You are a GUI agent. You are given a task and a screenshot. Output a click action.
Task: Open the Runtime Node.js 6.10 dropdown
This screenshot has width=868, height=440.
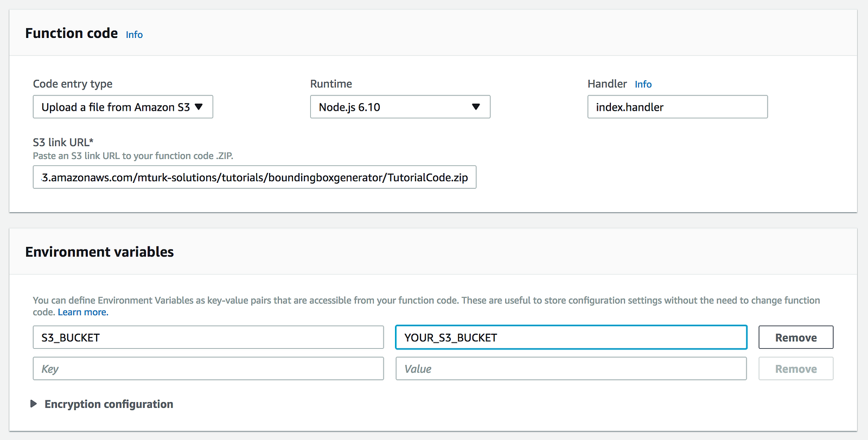(400, 107)
